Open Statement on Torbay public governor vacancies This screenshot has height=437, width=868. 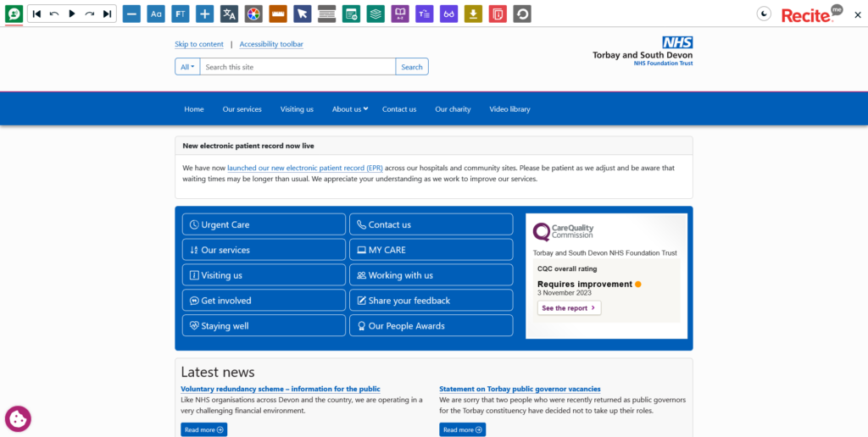pyautogui.click(x=520, y=389)
